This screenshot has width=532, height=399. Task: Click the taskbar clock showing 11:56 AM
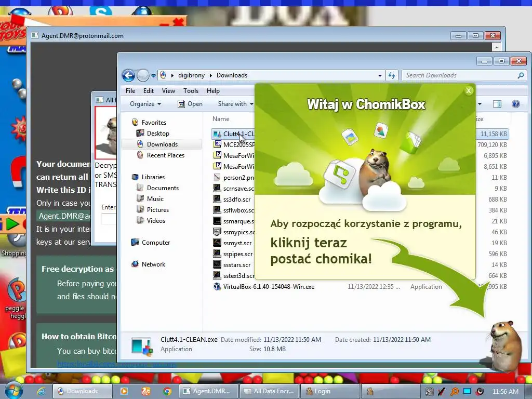[x=505, y=392]
